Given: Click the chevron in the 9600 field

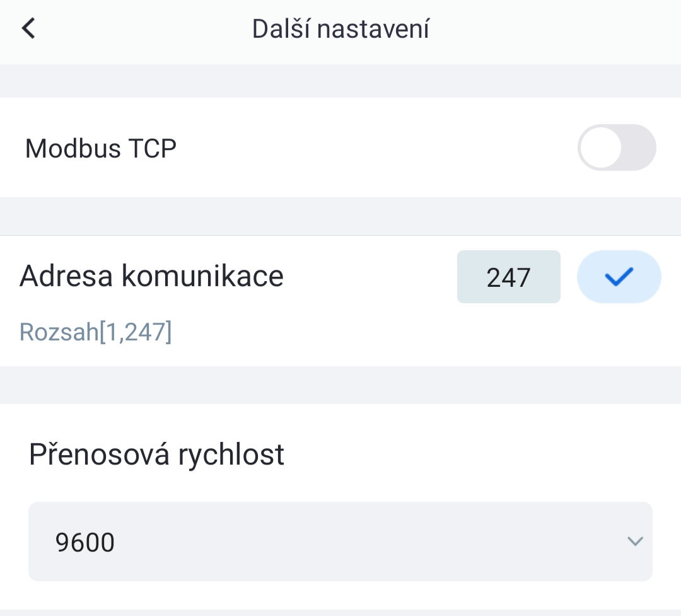Looking at the screenshot, I should [634, 541].
